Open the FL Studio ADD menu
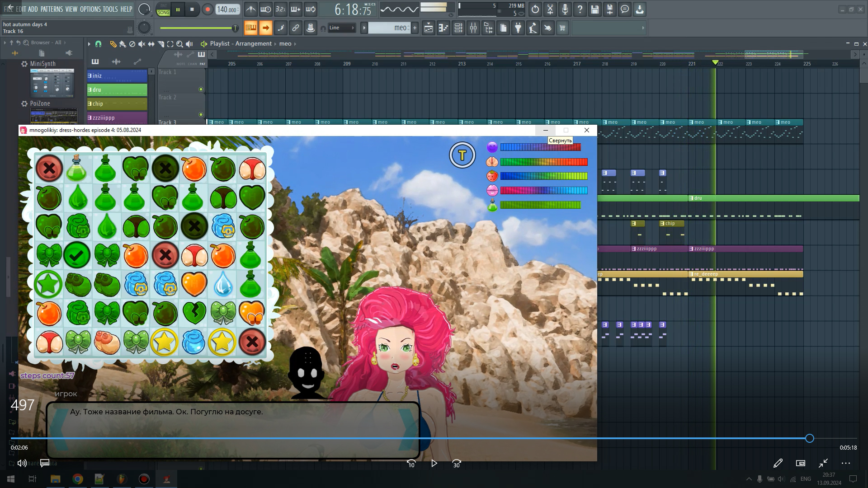The height and width of the screenshot is (488, 868). pos(33,9)
